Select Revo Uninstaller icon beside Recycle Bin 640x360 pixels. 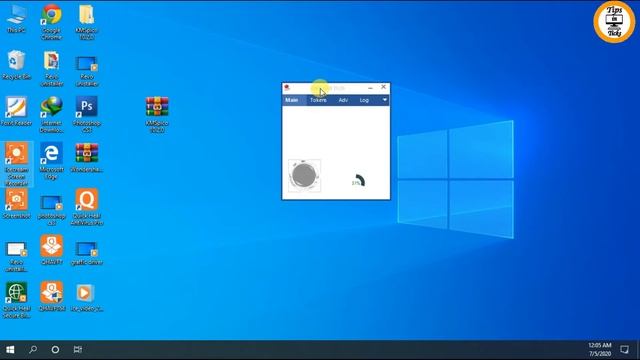[x=51, y=69]
